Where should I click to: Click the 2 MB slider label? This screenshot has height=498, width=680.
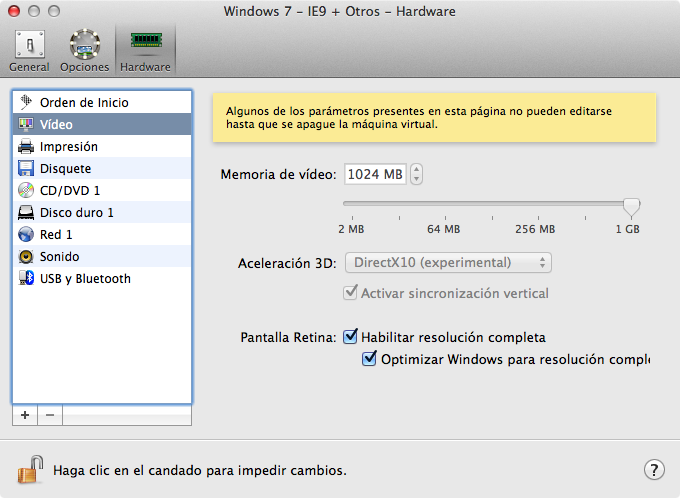[351, 229]
